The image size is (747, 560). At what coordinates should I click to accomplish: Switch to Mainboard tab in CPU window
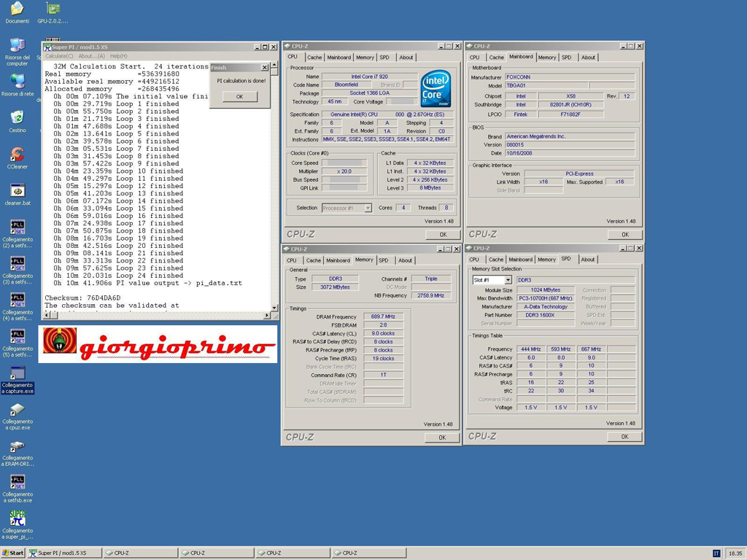tap(338, 58)
